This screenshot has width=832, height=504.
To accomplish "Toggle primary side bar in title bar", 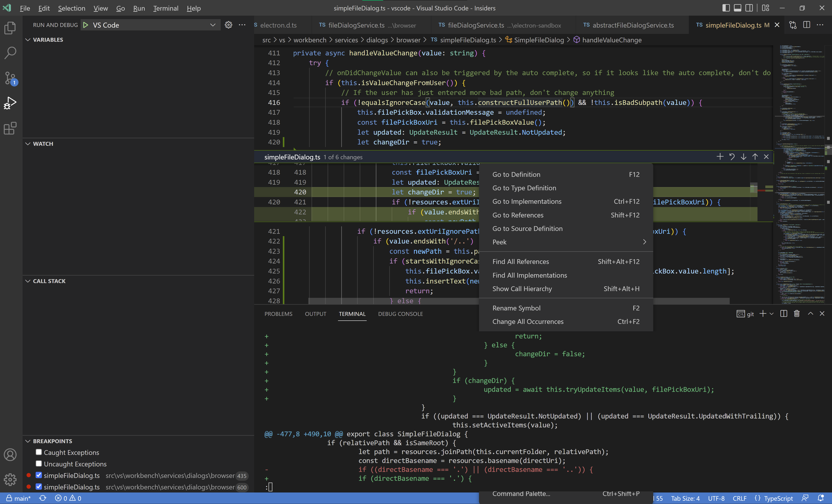I will pyautogui.click(x=726, y=8).
